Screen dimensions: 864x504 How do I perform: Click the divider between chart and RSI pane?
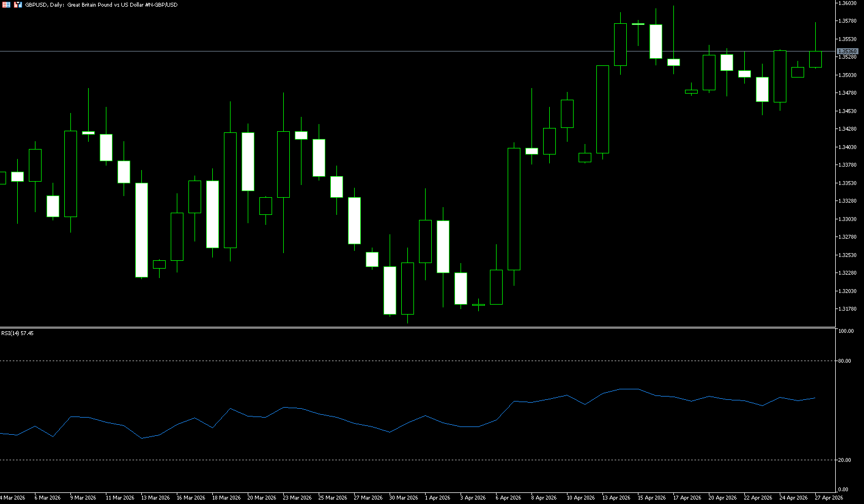388,327
